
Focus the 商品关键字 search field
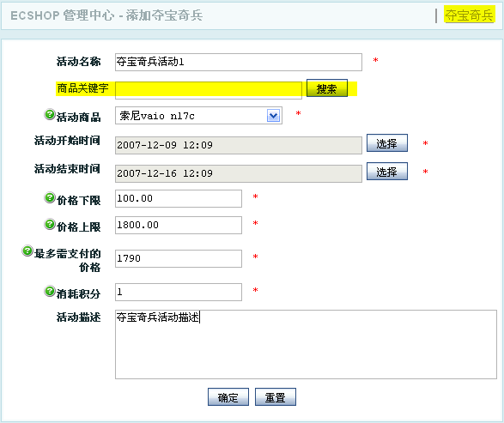209,90
